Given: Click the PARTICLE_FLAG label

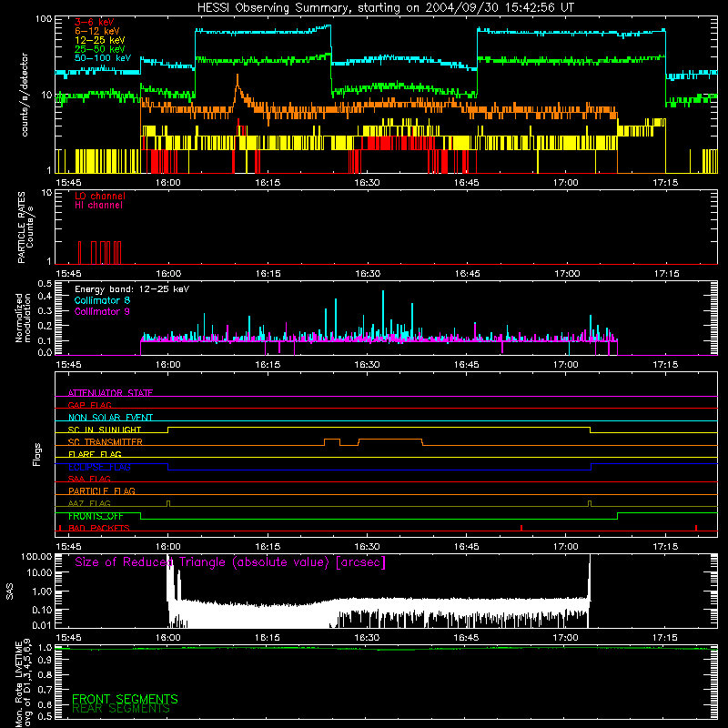Looking at the screenshot, I should pyautogui.click(x=102, y=490).
